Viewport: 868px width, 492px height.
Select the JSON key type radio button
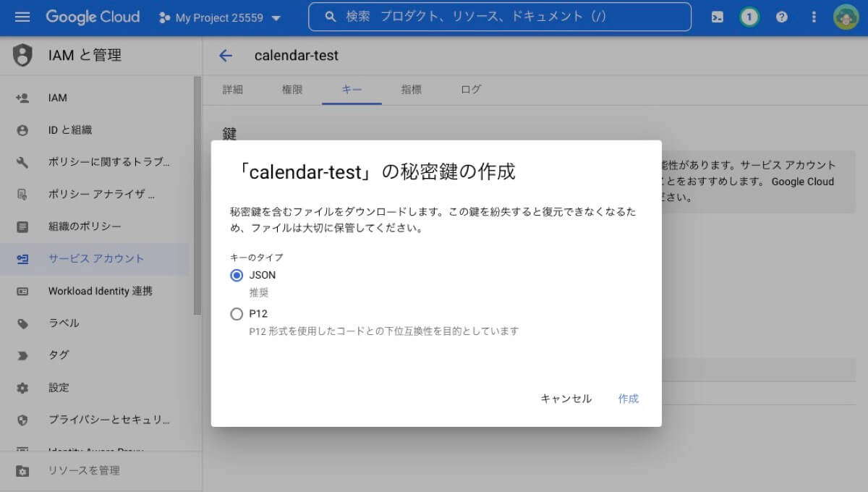pyautogui.click(x=237, y=275)
